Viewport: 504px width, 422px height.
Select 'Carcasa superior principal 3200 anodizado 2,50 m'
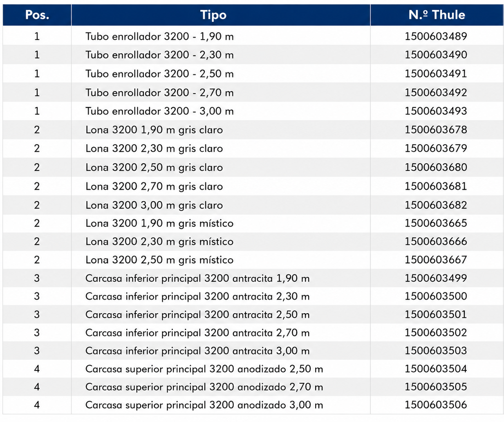[204, 369]
